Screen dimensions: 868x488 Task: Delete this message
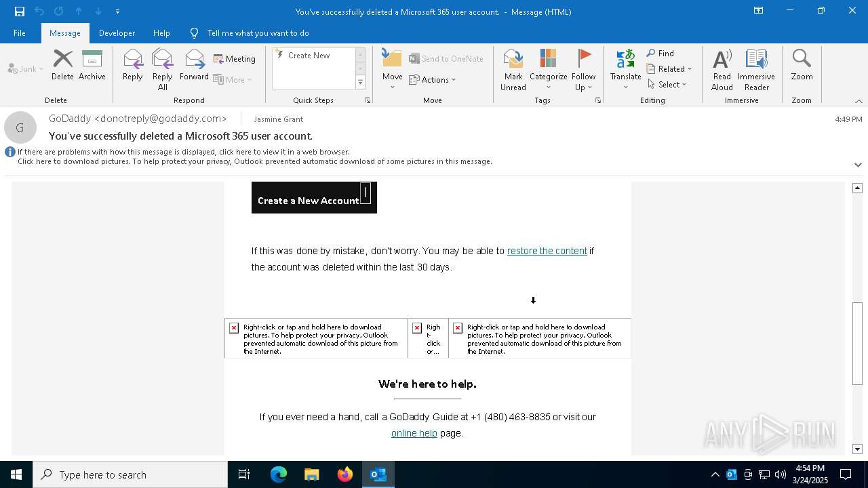coord(62,66)
